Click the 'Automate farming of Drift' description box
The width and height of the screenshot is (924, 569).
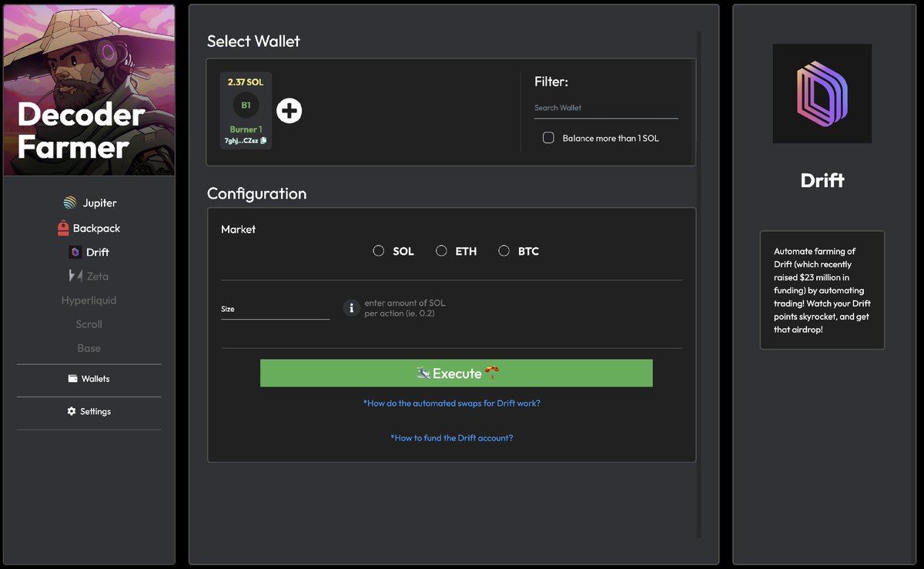(x=822, y=290)
